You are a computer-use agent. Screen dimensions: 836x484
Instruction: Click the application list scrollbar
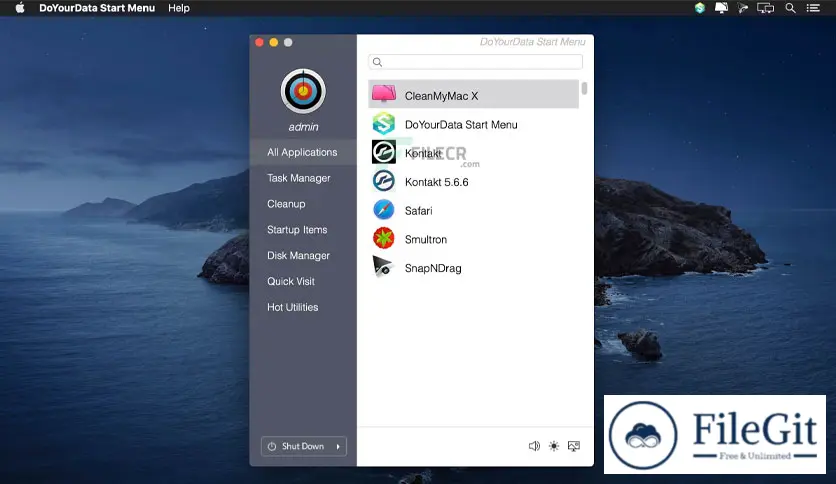[584, 88]
